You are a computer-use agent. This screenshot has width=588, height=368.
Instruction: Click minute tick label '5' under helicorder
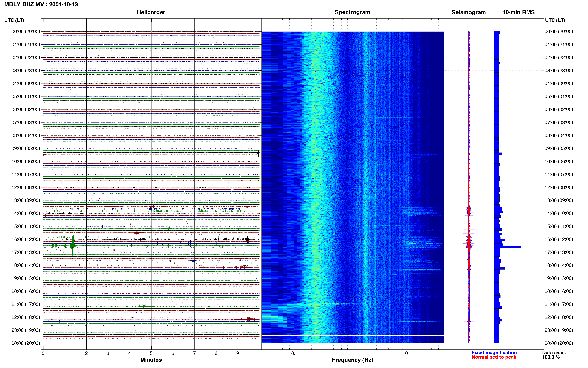tap(151, 353)
